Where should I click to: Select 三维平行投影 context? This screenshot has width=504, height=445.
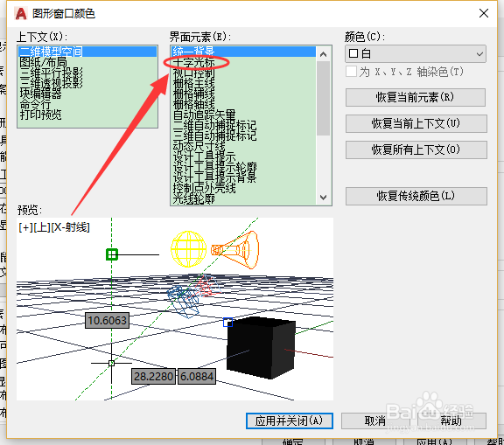(x=51, y=73)
